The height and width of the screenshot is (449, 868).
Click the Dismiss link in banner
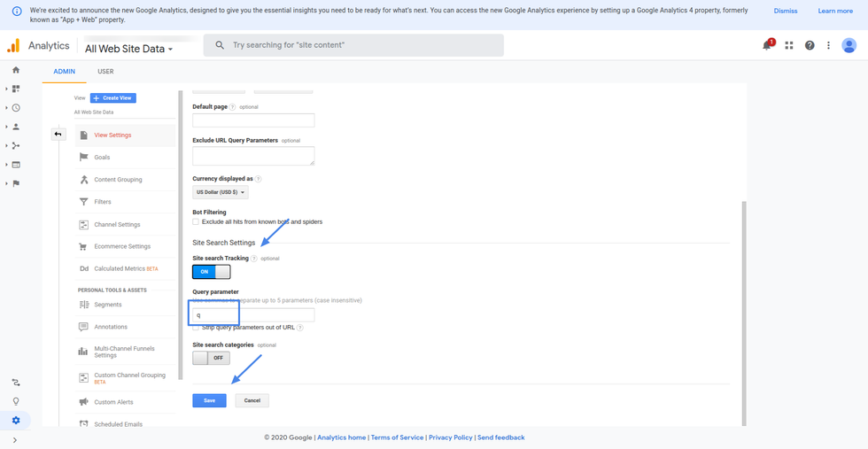click(x=785, y=12)
